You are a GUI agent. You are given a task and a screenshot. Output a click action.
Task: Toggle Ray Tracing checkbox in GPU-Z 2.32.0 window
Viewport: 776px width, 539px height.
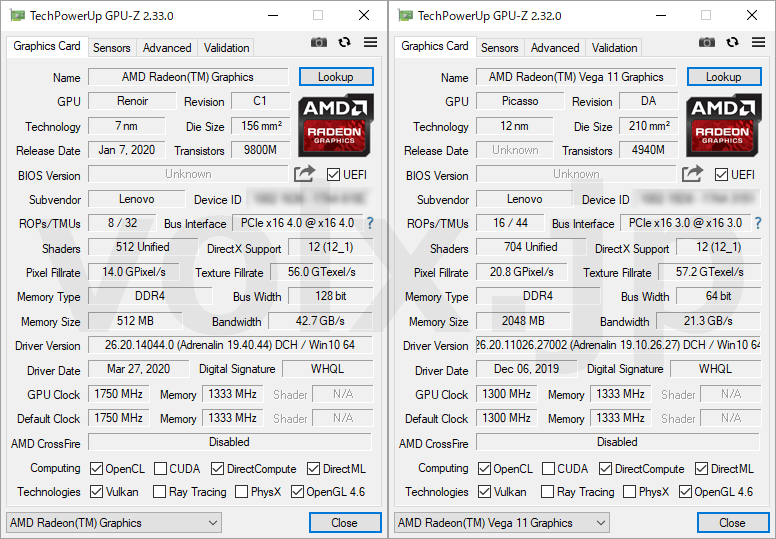[x=547, y=491]
